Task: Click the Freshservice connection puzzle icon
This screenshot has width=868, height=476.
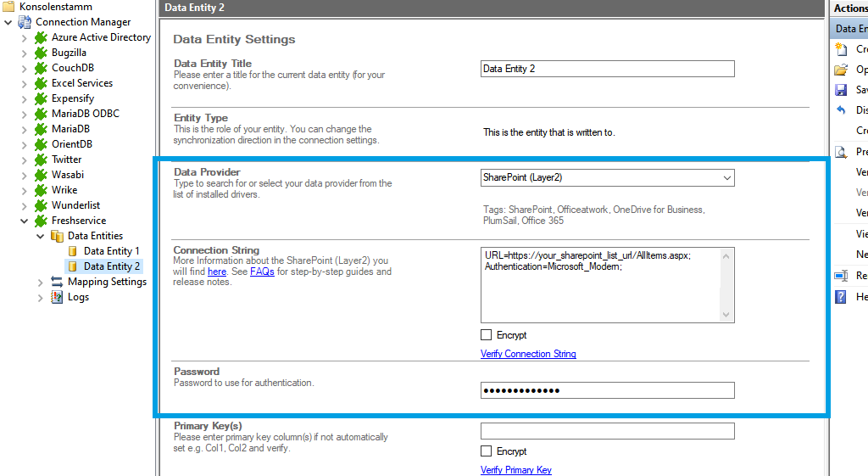Action: [41, 221]
